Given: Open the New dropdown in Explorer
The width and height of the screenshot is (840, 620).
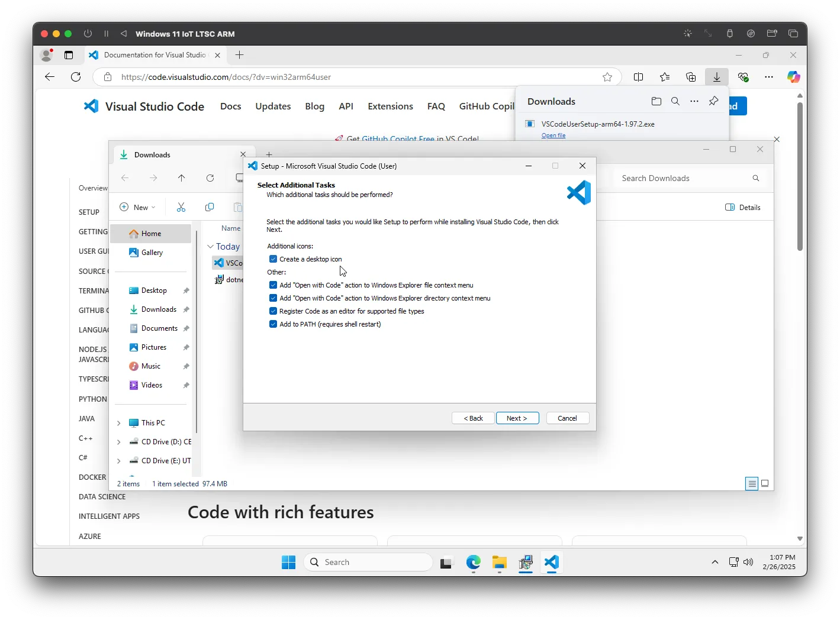Looking at the screenshot, I should click(138, 207).
